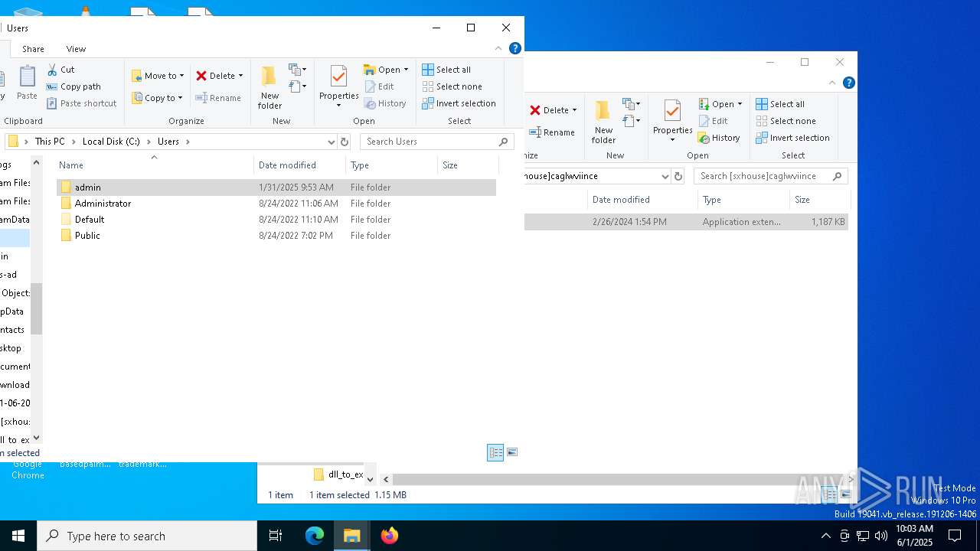Viewport: 980px width, 551px height.
Task: Open Move to menu in Users window
Action: 158,76
